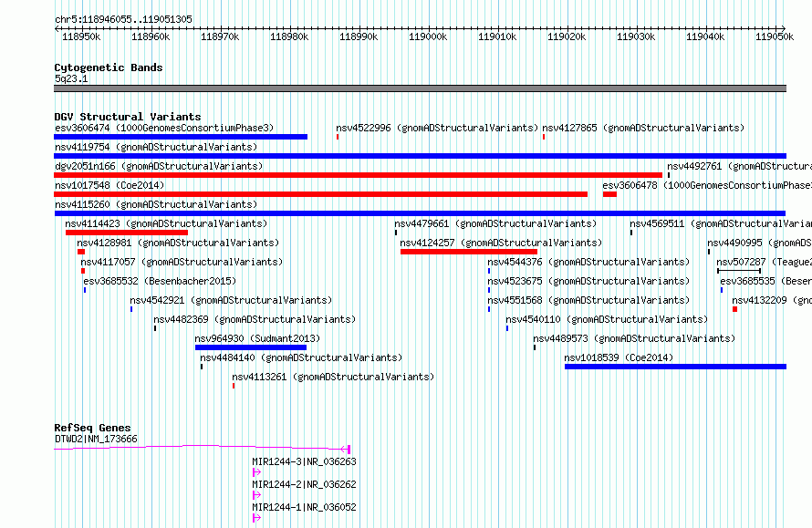Click the red bar under nsv4114423
Screen dimensions: 812x528
pyautogui.click(x=127, y=233)
